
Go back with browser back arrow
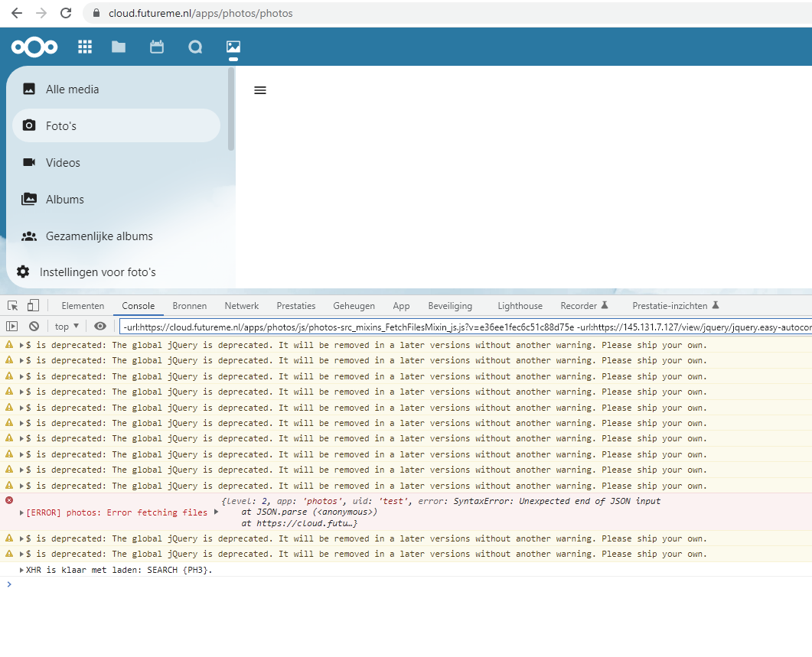click(17, 13)
